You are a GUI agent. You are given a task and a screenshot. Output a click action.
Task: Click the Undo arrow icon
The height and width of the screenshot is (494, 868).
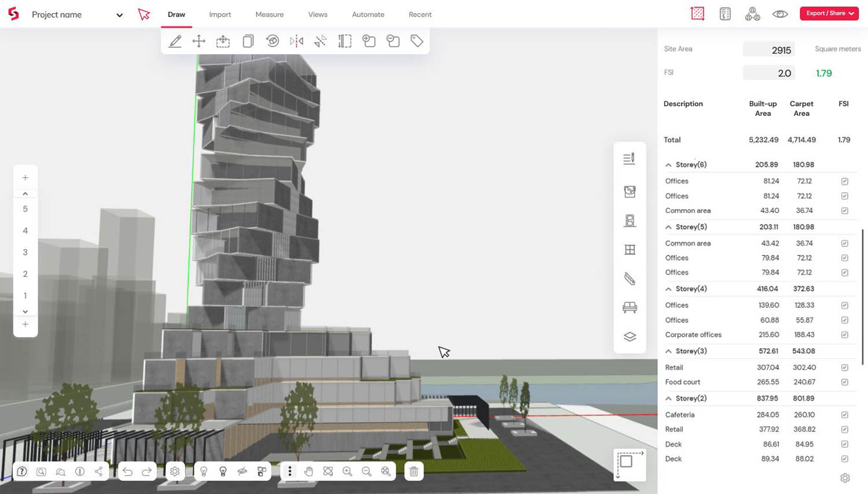128,471
